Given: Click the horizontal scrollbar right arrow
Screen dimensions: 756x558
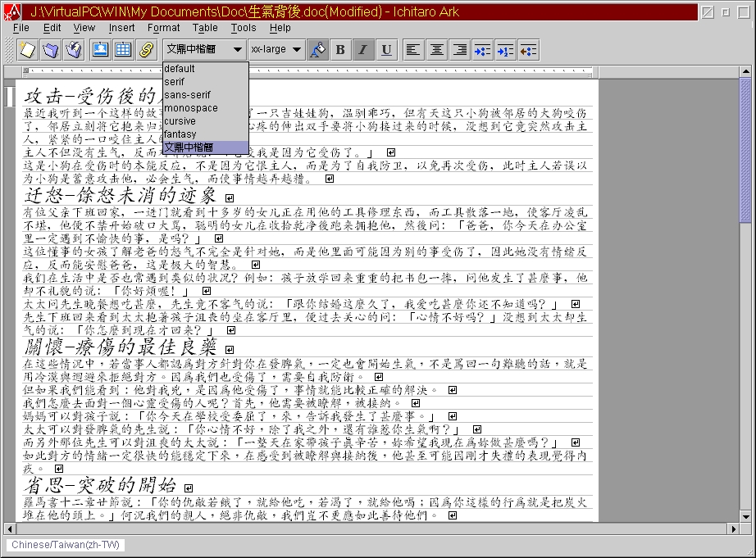Looking at the screenshot, I should point(733,529).
